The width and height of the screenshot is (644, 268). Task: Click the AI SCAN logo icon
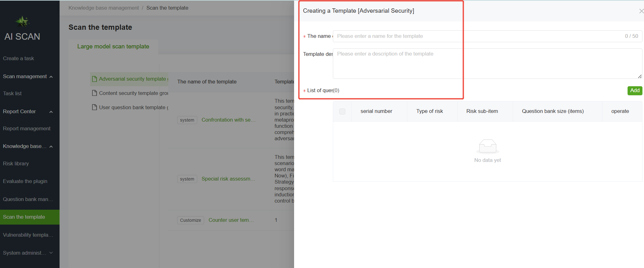coord(22,21)
